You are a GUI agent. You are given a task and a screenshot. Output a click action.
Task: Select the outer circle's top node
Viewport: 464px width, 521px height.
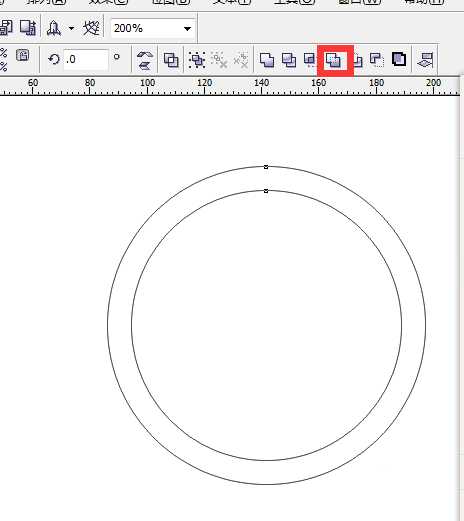click(266, 167)
